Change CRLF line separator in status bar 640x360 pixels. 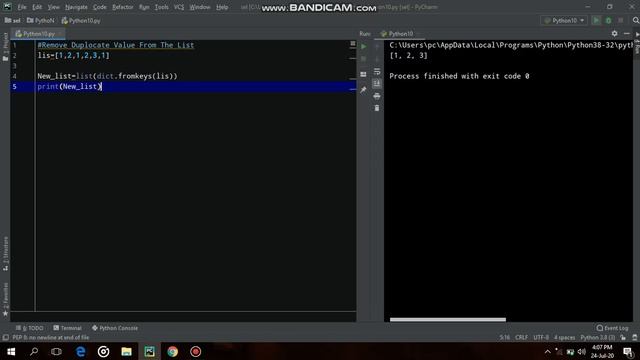[521, 338]
